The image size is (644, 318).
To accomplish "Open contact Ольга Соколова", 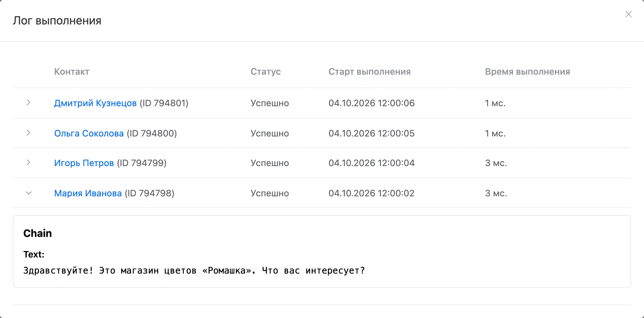I will [x=89, y=133].
